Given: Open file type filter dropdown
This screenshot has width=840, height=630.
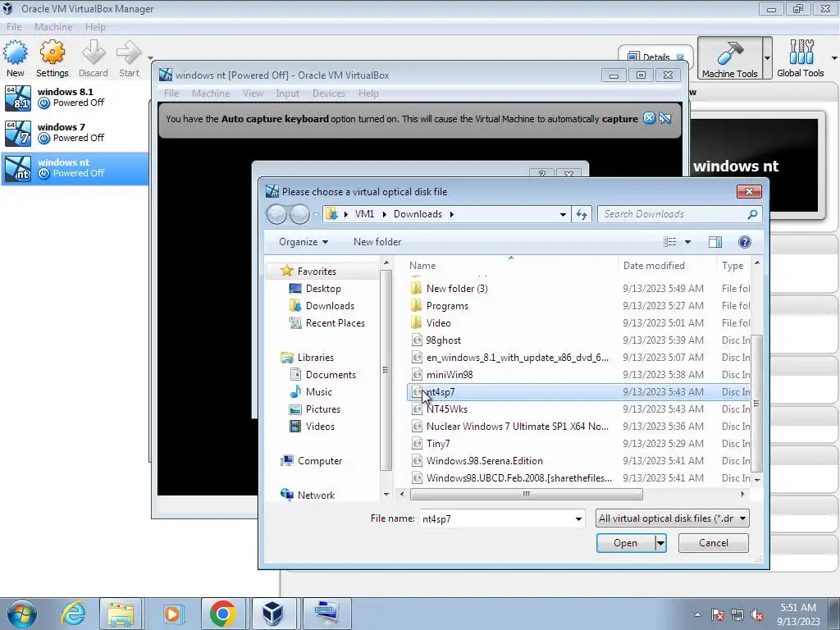Looking at the screenshot, I should 673,518.
